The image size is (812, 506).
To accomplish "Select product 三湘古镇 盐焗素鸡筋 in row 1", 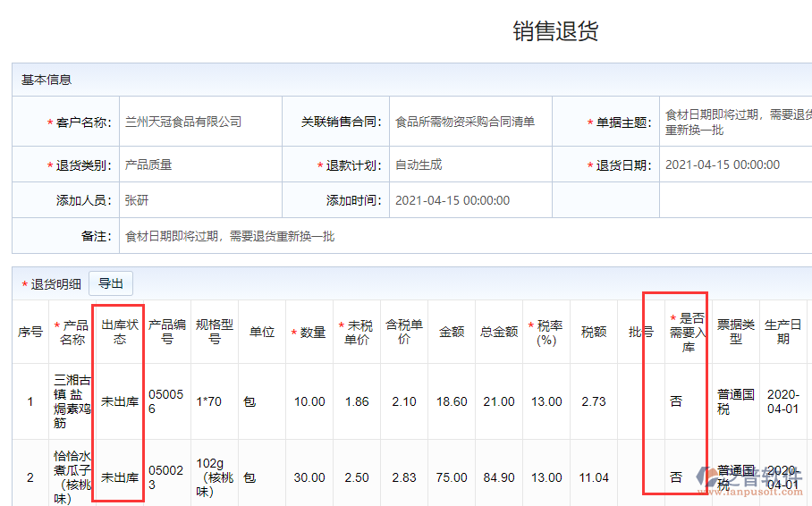I will coord(72,401).
